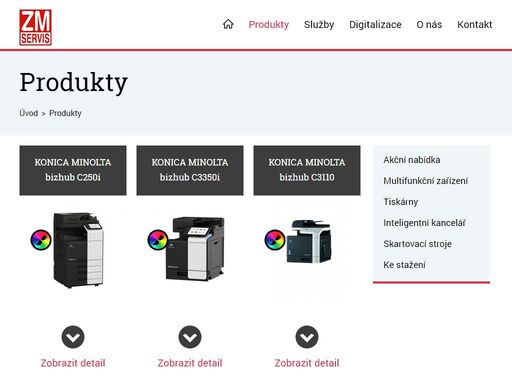Select Tiskárny in sidebar
This screenshot has width=512, height=384.
coord(401,202)
